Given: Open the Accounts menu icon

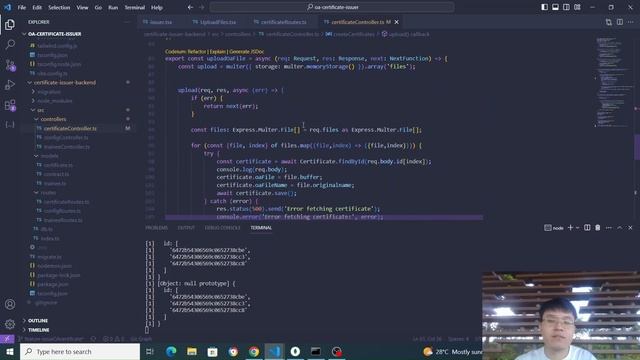Looking at the screenshot, I should coord(10,304).
